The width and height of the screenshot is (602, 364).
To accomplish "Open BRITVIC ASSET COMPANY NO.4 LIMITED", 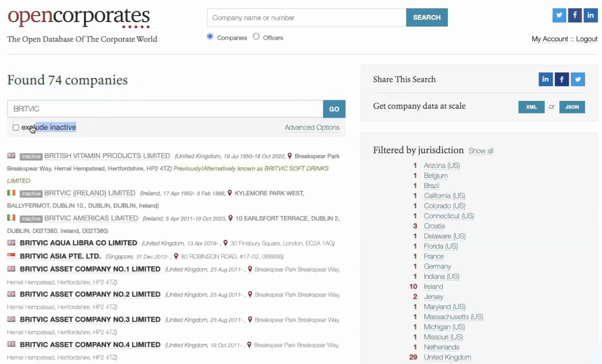I will [90, 345].
